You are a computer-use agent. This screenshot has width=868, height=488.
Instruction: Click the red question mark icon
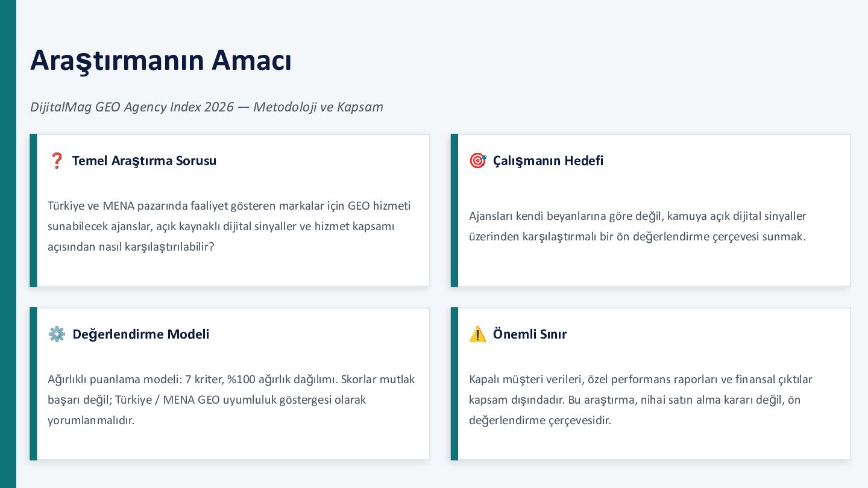tap(57, 160)
